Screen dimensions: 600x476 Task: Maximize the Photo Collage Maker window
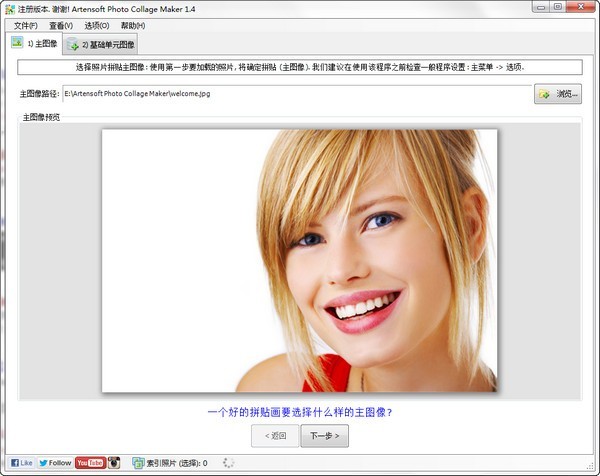point(558,7)
